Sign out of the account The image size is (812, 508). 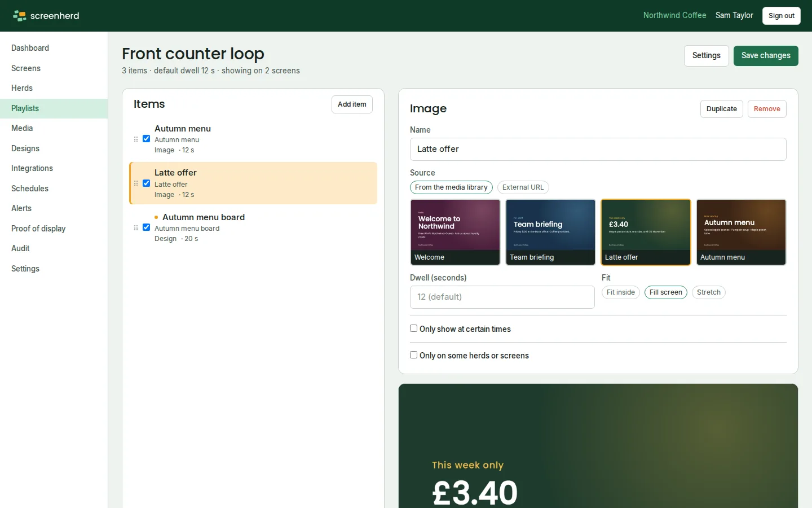(x=782, y=16)
